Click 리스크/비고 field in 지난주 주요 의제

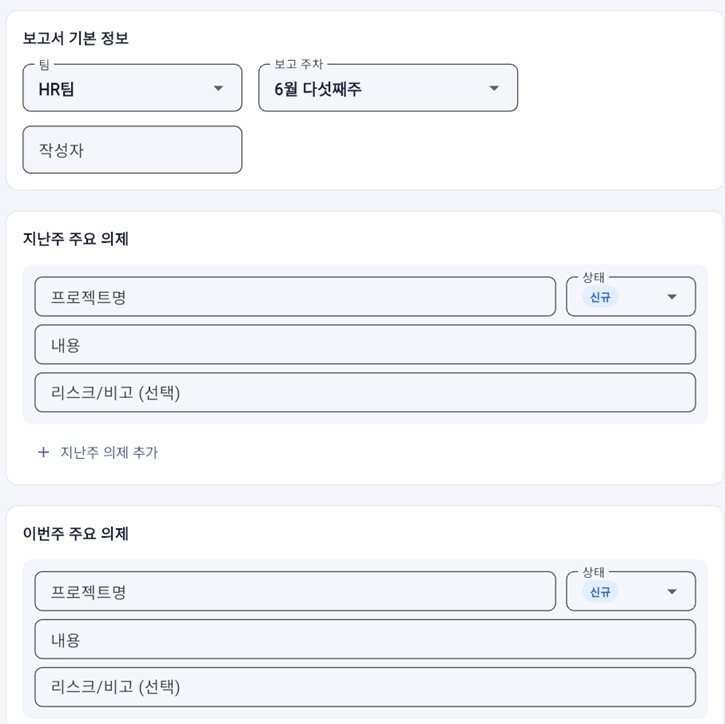365,393
